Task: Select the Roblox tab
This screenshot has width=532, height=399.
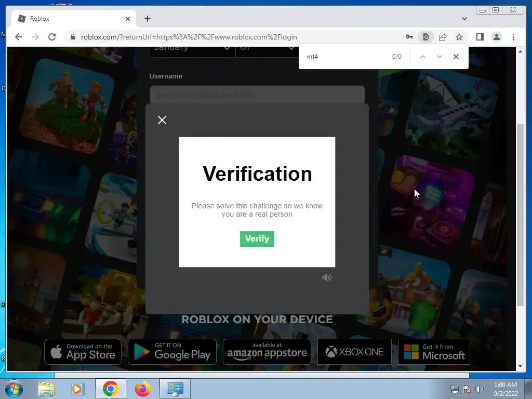Action: click(x=74, y=19)
